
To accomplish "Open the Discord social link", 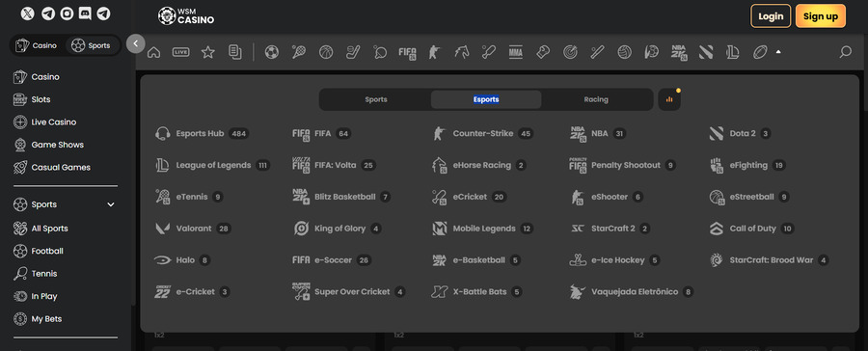I will tap(85, 13).
